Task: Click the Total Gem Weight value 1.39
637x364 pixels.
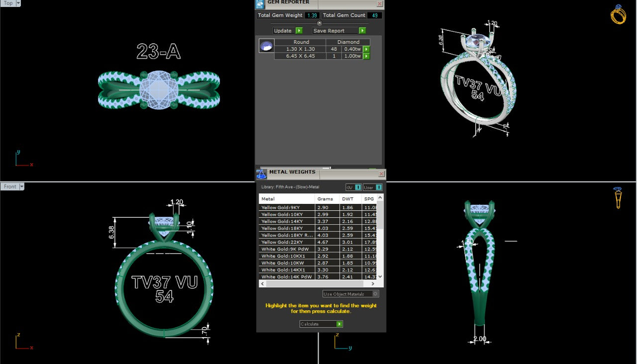Action: tap(312, 15)
